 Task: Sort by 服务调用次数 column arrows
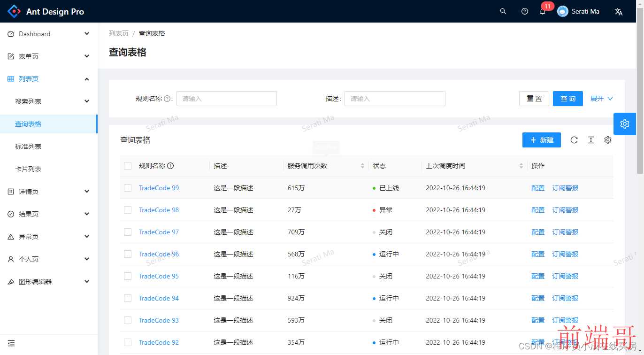tap(362, 166)
